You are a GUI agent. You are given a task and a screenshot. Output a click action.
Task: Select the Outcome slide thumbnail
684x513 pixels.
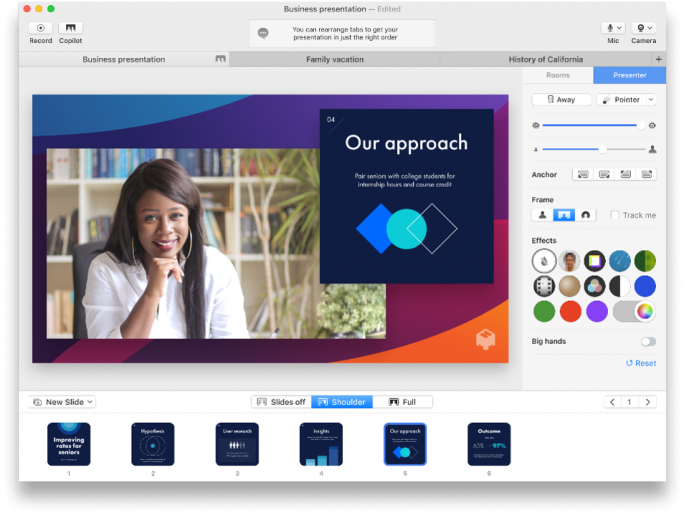tap(489, 444)
